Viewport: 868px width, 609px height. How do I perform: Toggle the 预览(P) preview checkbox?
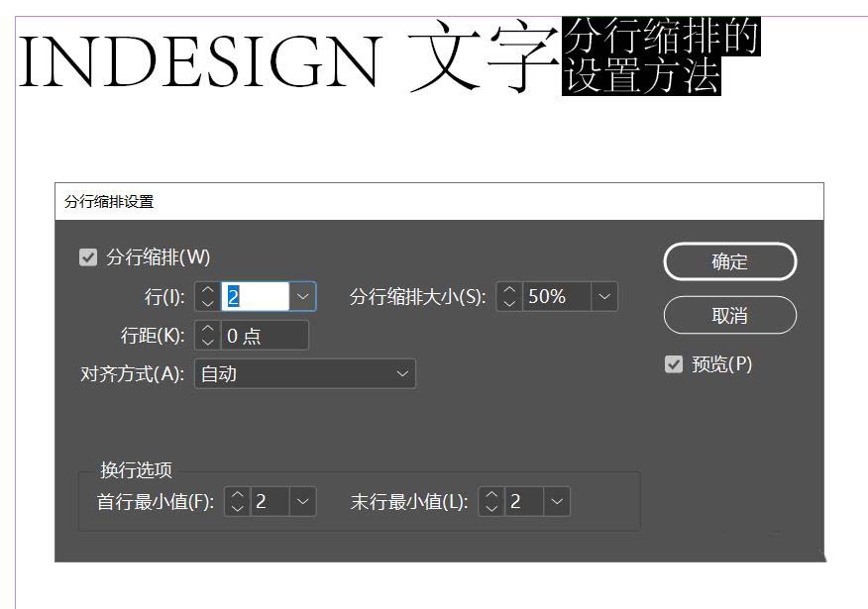(x=673, y=364)
